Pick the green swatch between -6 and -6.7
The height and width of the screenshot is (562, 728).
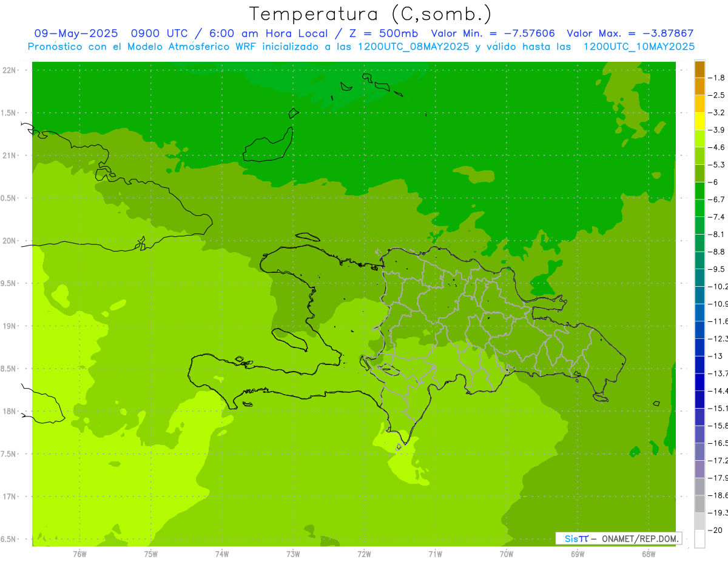(699, 191)
